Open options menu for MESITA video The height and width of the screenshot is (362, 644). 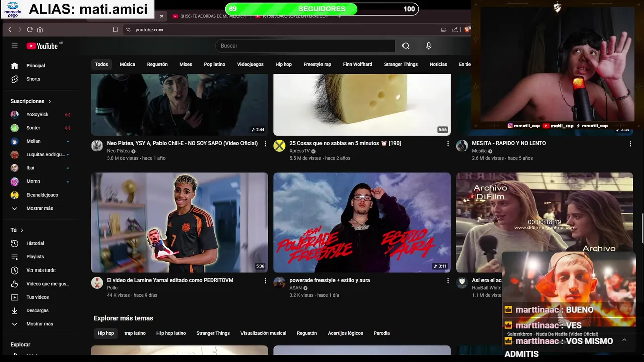click(630, 144)
